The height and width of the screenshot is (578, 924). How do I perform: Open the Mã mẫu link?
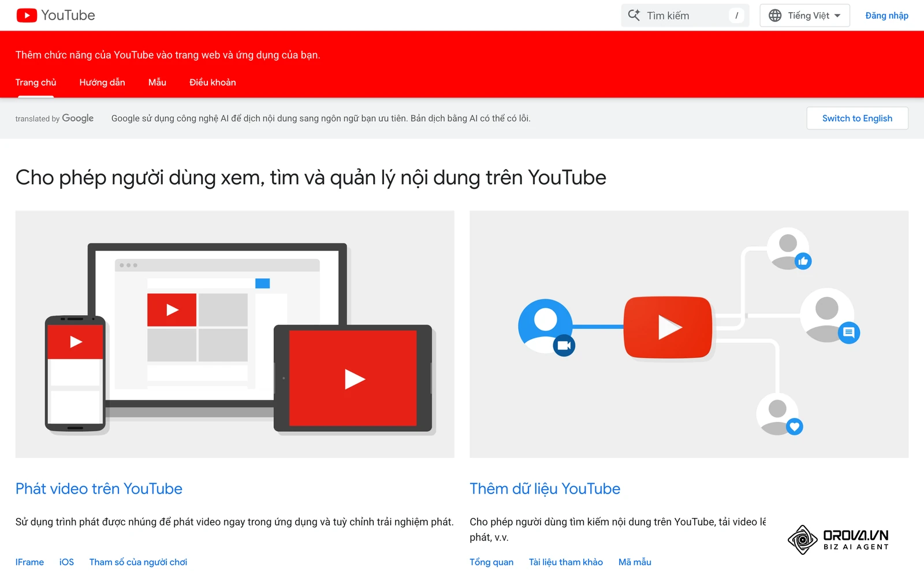click(635, 562)
